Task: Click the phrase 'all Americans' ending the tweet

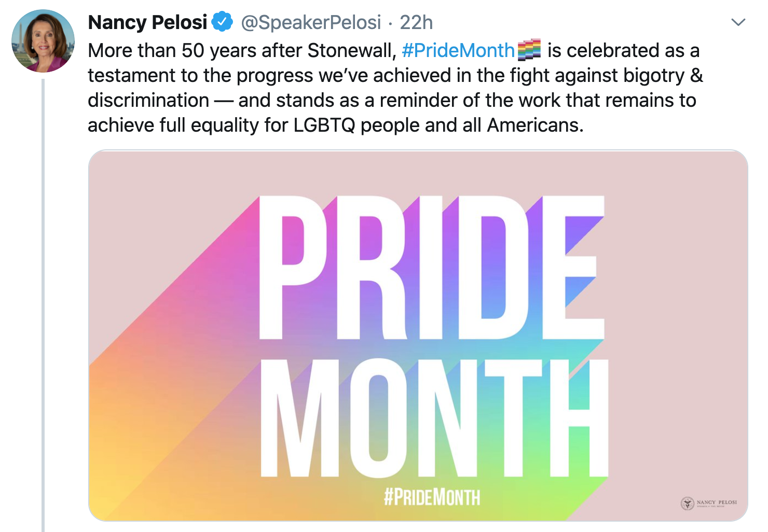Action: tap(535, 125)
